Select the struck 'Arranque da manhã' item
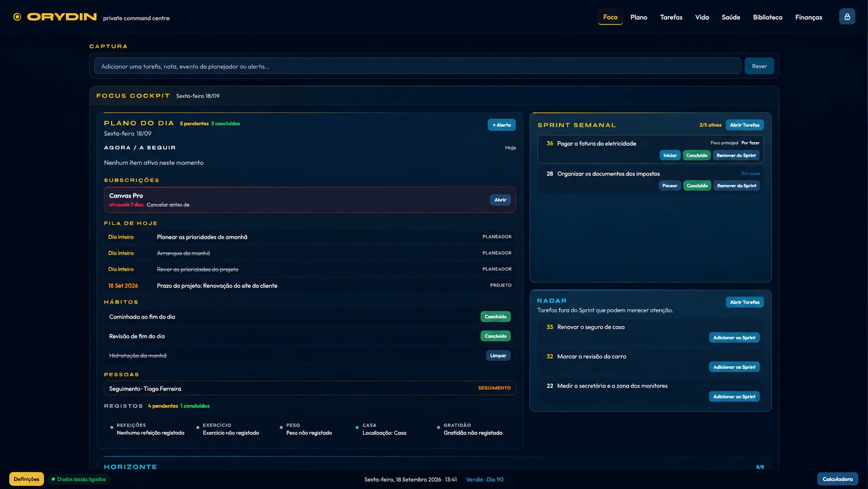The height and width of the screenshot is (489, 868). click(x=309, y=253)
